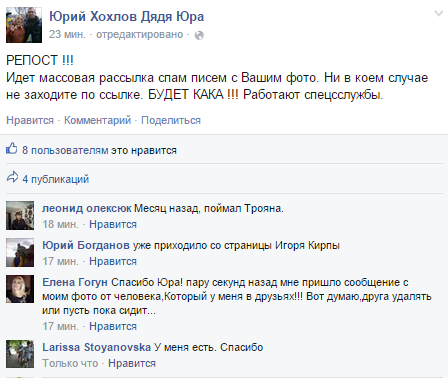Like Елена Гогун's comment
This screenshot has height=378, width=448.
[113, 326]
